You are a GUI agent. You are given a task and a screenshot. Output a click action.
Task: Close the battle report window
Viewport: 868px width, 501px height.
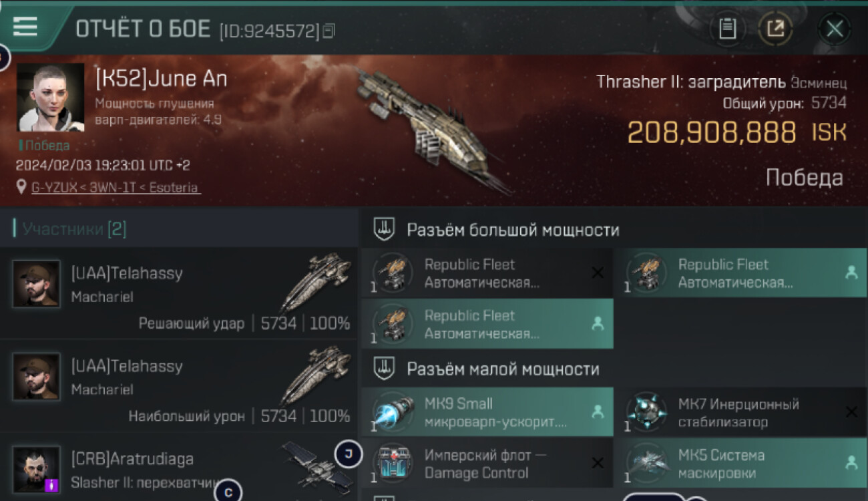point(835,29)
